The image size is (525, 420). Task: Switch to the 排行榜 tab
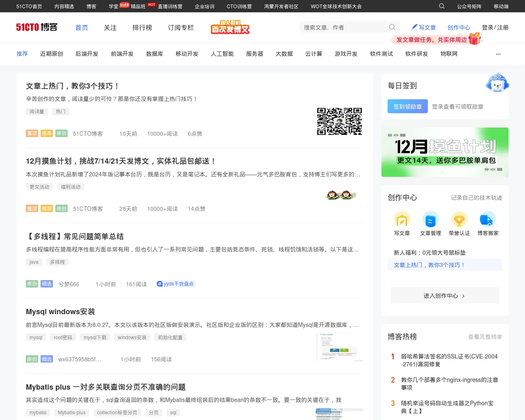tap(142, 27)
